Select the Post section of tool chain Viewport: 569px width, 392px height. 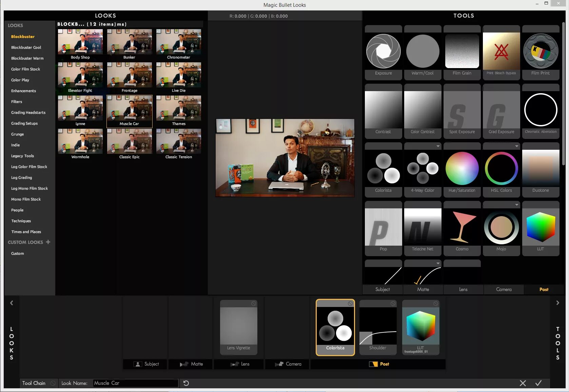378,364
